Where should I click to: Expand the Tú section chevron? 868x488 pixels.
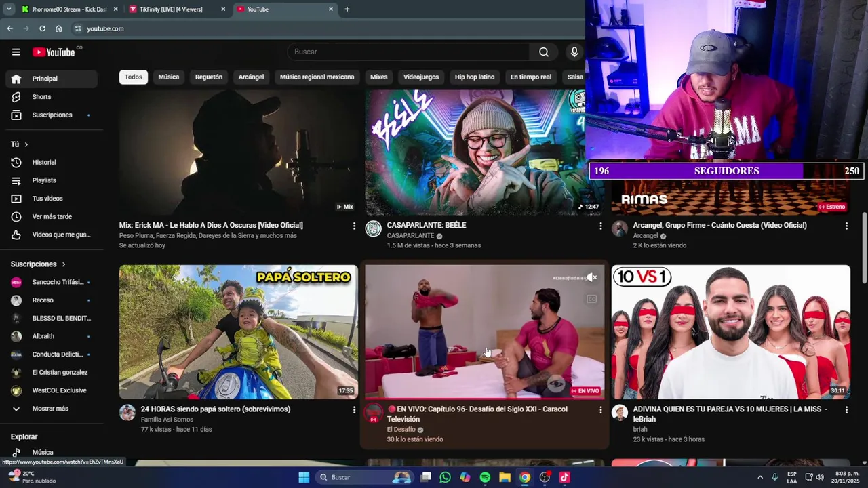pyautogui.click(x=26, y=144)
